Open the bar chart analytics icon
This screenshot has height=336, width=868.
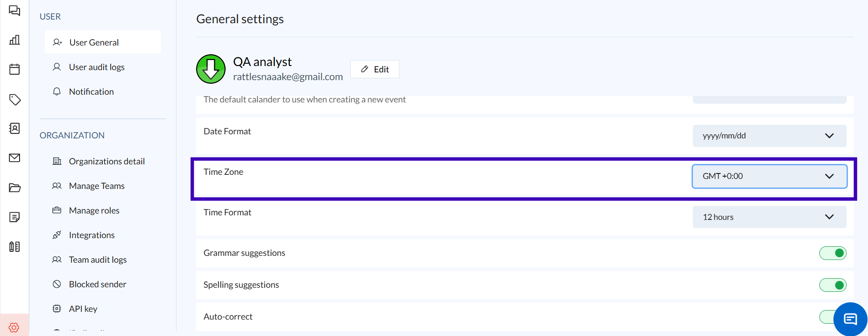15,40
